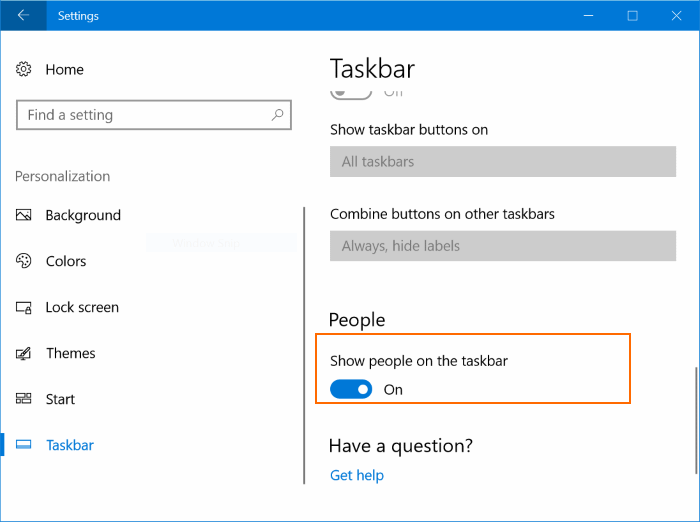Click the Background picture icon
This screenshot has width=700, height=522.
pos(24,215)
